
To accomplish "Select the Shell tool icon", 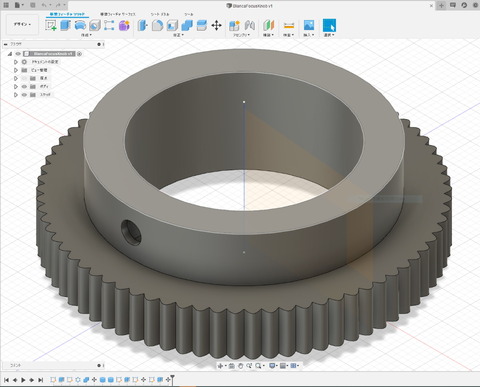I will tap(172, 26).
